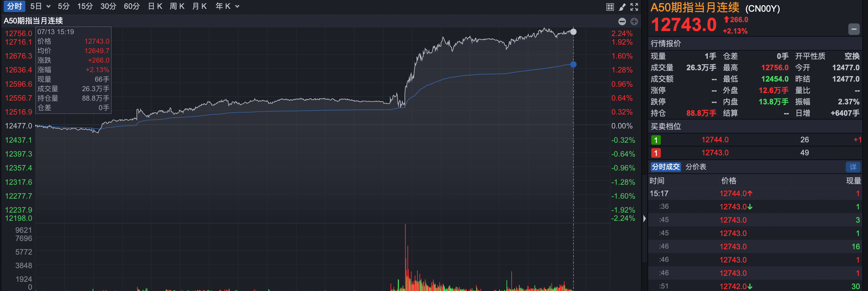Screen dimensions: 868x291
Task: Click the 12744.0 ask price row
Action: (x=715, y=139)
